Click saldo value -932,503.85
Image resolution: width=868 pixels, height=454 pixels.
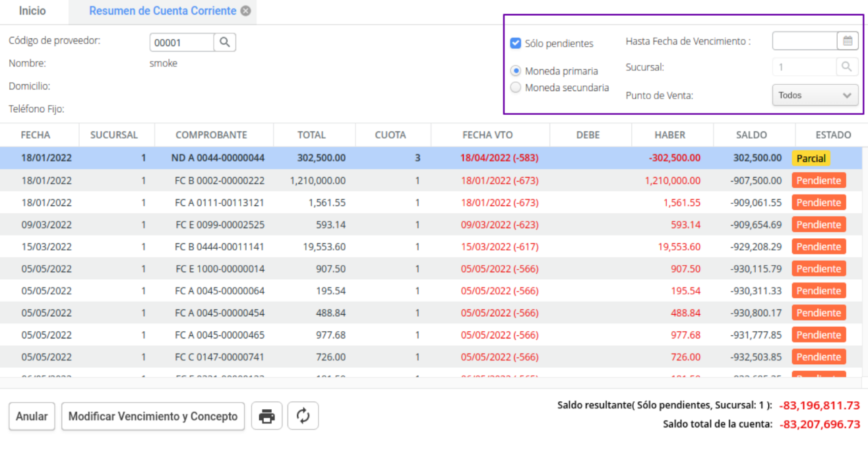click(756, 357)
